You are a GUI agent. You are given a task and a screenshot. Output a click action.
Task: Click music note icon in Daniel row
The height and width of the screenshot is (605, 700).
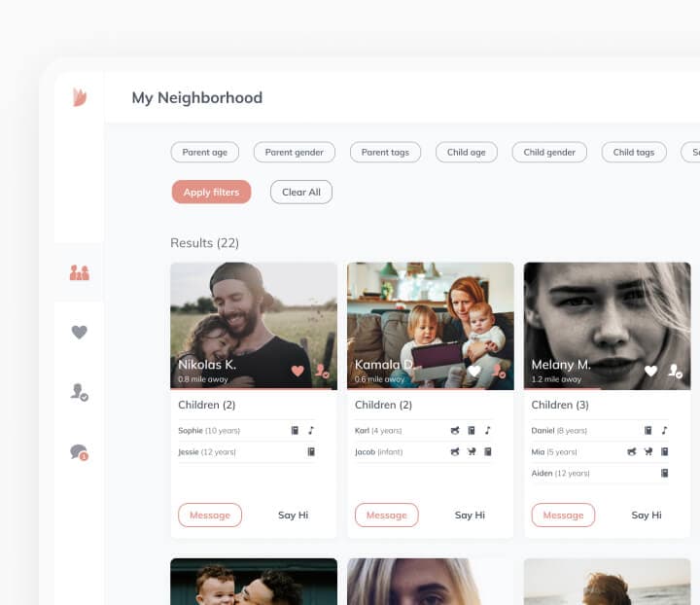pyautogui.click(x=664, y=430)
